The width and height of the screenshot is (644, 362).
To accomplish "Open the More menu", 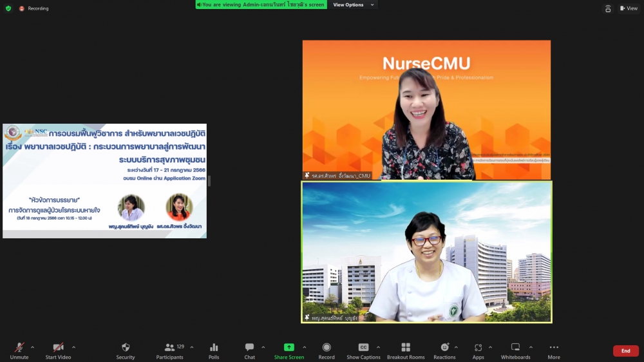I will click(x=554, y=347).
